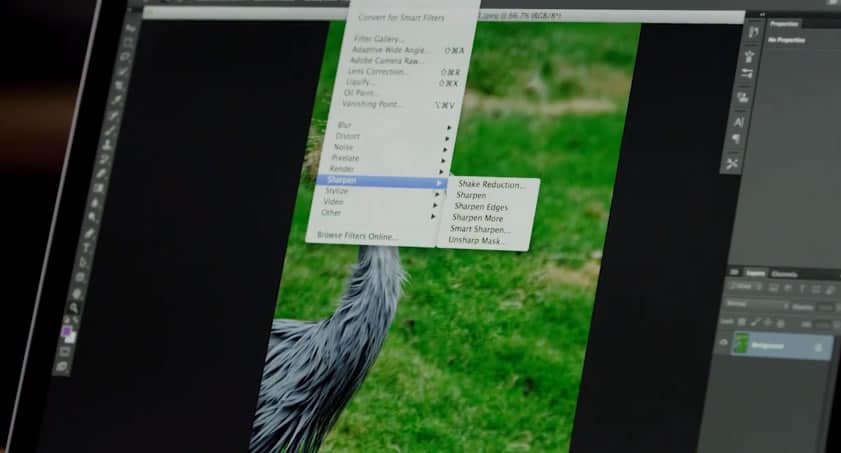The height and width of the screenshot is (453, 841).
Task: Choose Sharpen More filter
Action: click(477, 218)
